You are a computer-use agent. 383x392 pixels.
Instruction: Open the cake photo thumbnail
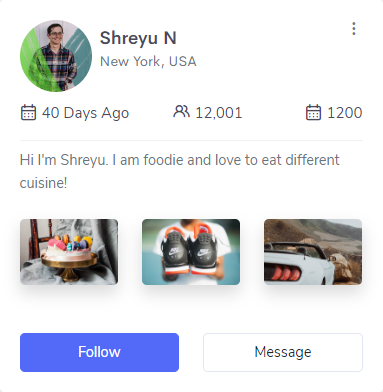coord(69,252)
